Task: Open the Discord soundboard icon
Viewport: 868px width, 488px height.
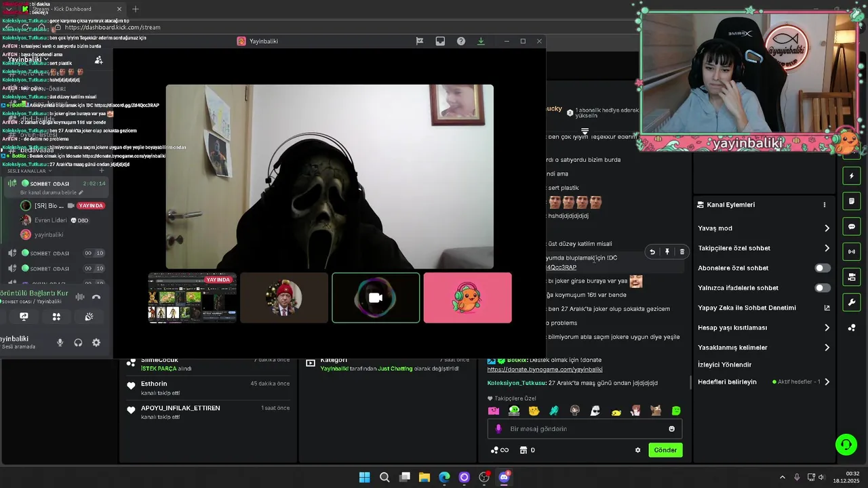Action: [x=89, y=317]
